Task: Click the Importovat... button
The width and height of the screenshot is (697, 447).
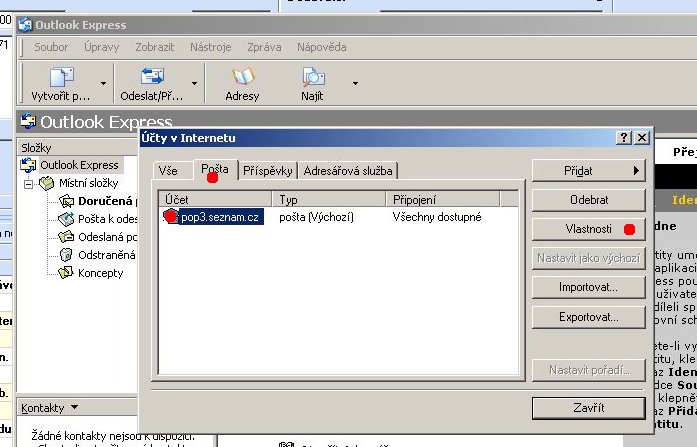Action: point(589,287)
